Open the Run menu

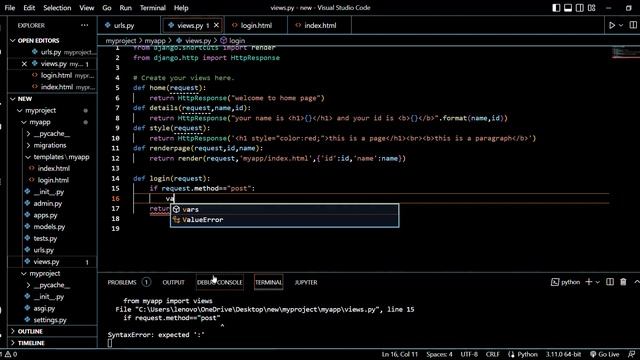click(126, 8)
